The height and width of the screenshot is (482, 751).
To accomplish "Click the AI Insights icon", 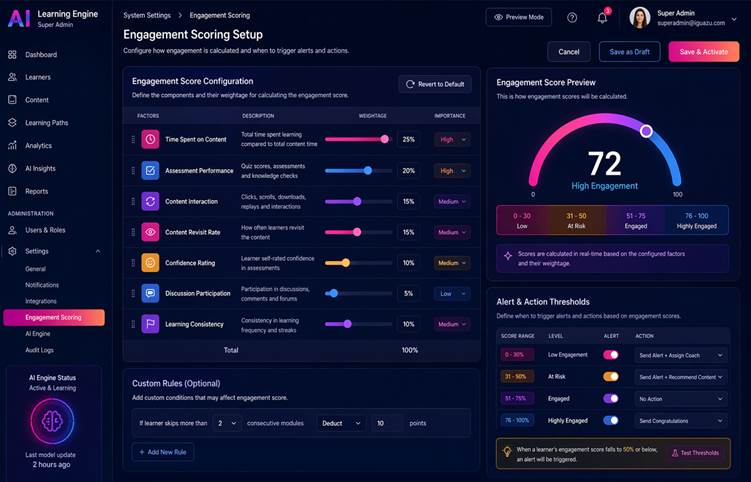I will pyautogui.click(x=12, y=168).
